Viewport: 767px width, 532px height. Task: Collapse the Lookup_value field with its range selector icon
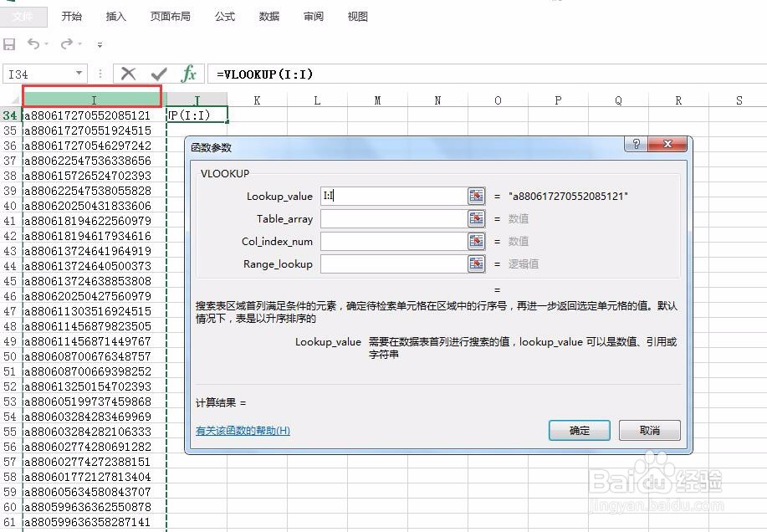(475, 196)
